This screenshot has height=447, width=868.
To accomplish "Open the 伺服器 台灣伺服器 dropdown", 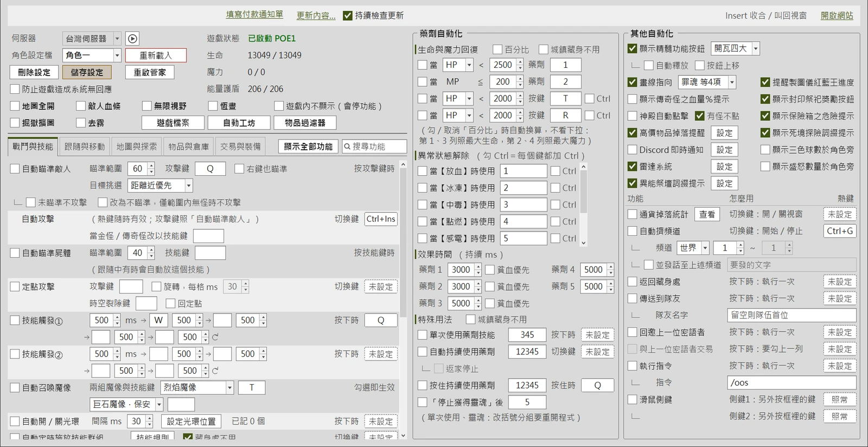I will click(x=92, y=39).
